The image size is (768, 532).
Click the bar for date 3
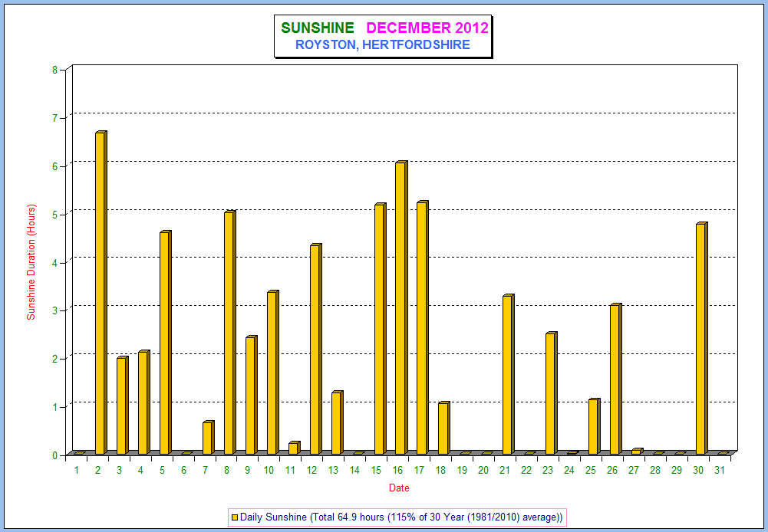click(123, 406)
